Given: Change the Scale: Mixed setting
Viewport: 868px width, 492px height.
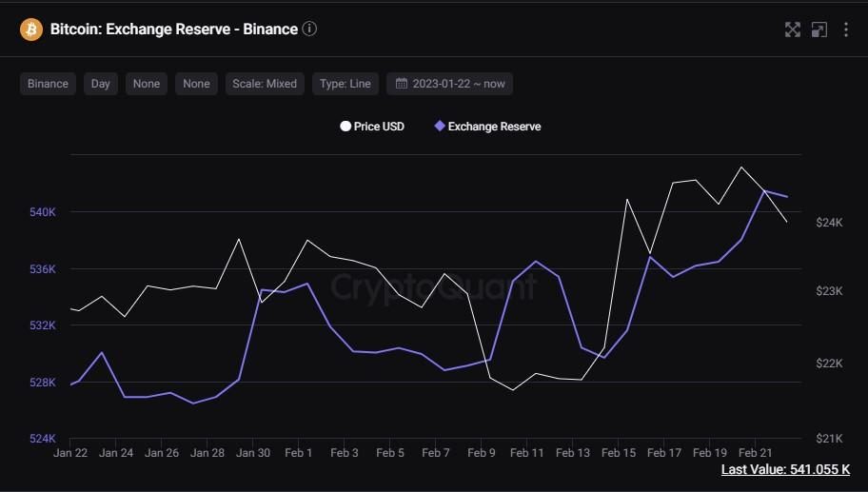Looking at the screenshot, I should pyautogui.click(x=265, y=84).
